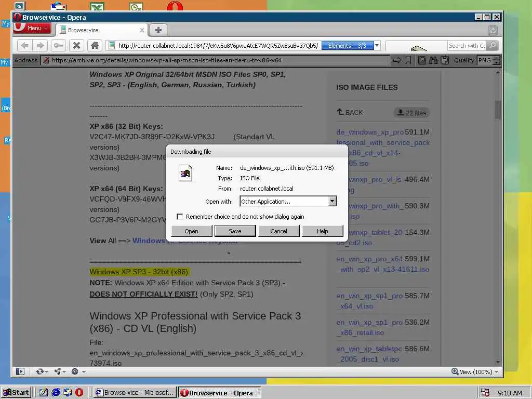Open the en_win_xp_sp1_pro x86_retail.iso link

[x=369, y=327]
